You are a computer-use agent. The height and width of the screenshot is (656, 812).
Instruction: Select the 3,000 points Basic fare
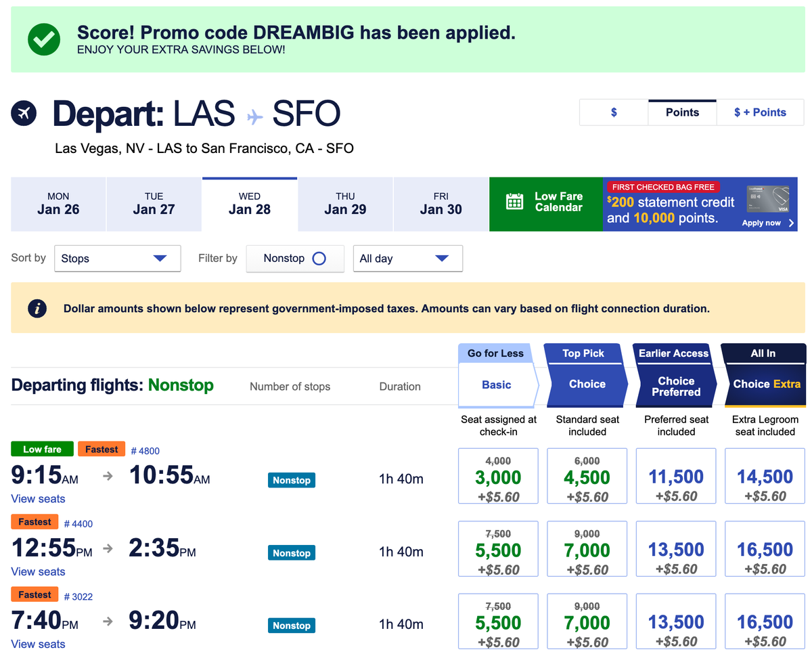point(498,476)
